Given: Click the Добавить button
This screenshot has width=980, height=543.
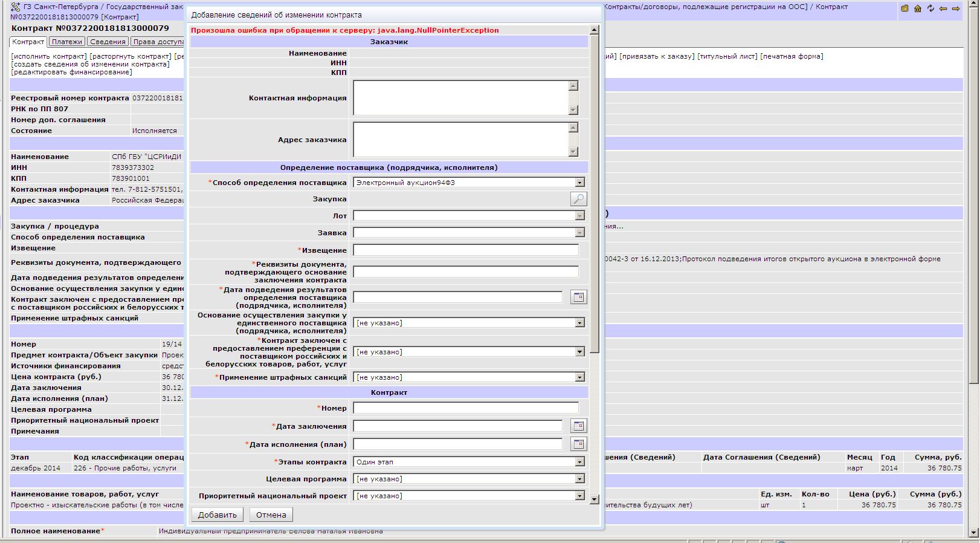Looking at the screenshot, I should (218, 515).
